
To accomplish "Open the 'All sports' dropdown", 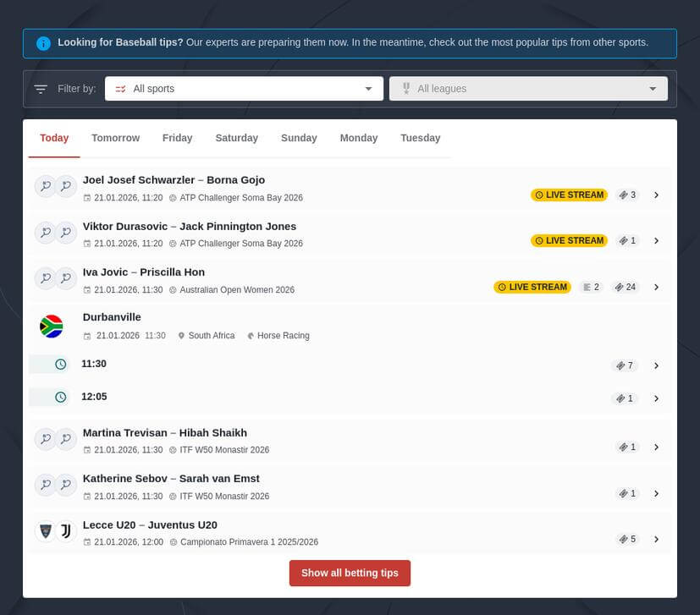I will click(244, 88).
